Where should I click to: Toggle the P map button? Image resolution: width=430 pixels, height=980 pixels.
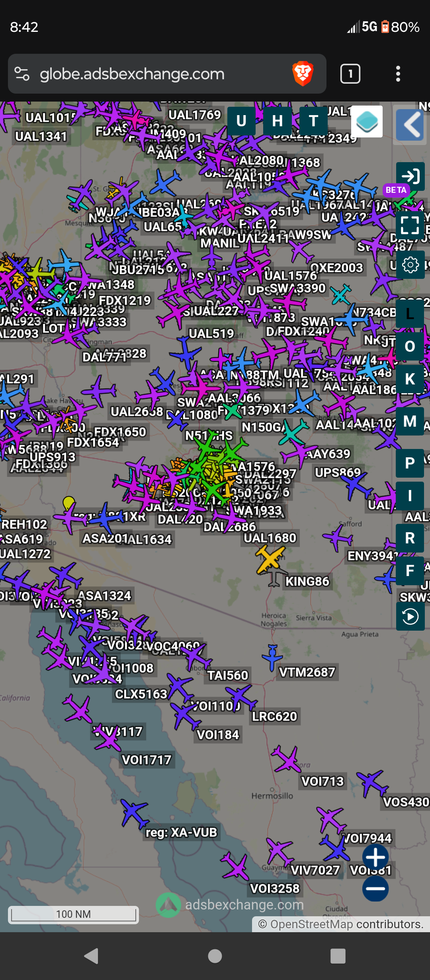[x=410, y=463]
